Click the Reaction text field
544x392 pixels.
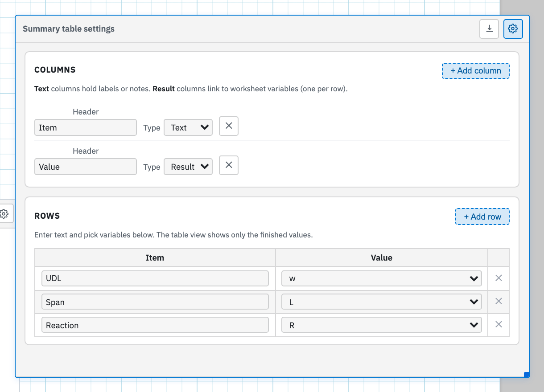pyautogui.click(x=155, y=325)
